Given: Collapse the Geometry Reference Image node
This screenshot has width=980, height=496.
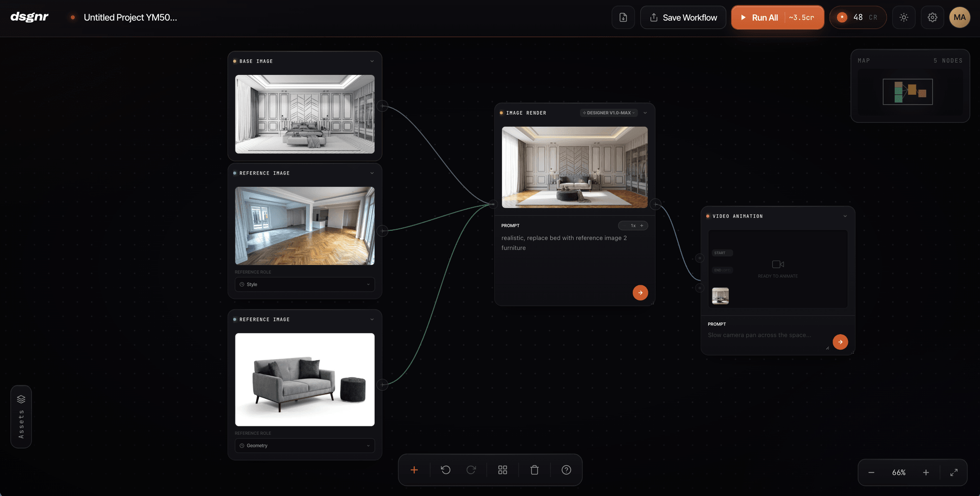Looking at the screenshot, I should pyautogui.click(x=372, y=320).
